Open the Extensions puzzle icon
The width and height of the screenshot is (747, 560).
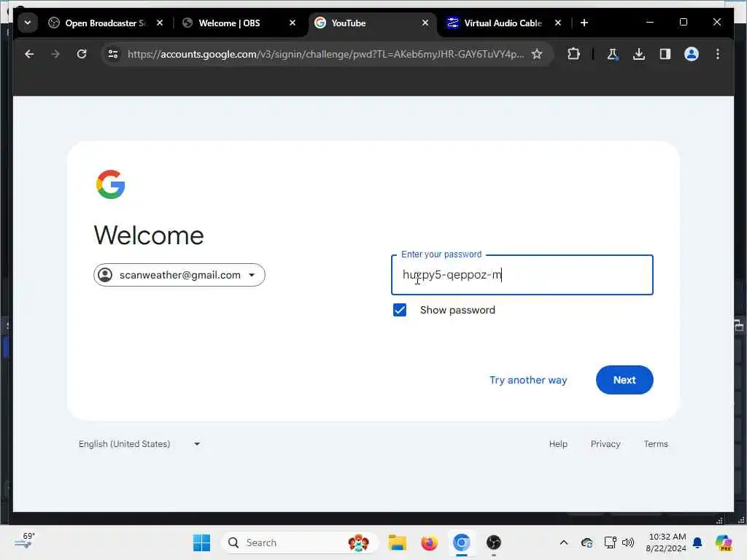(x=573, y=54)
